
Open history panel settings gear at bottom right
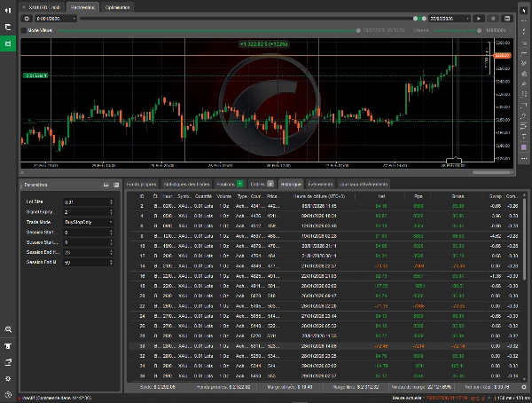click(x=524, y=387)
